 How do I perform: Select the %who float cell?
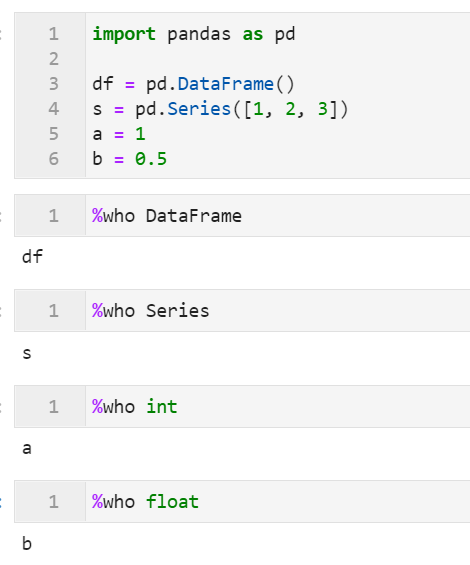click(x=242, y=501)
